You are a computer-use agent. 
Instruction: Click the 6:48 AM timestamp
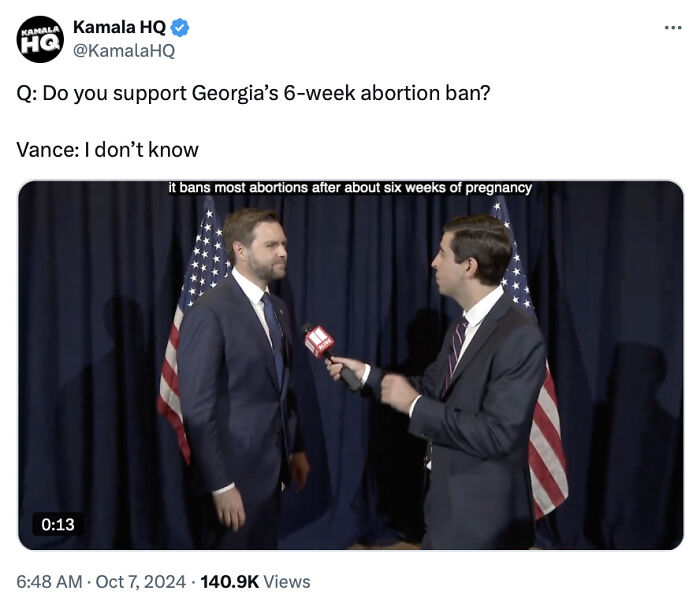tap(49, 581)
